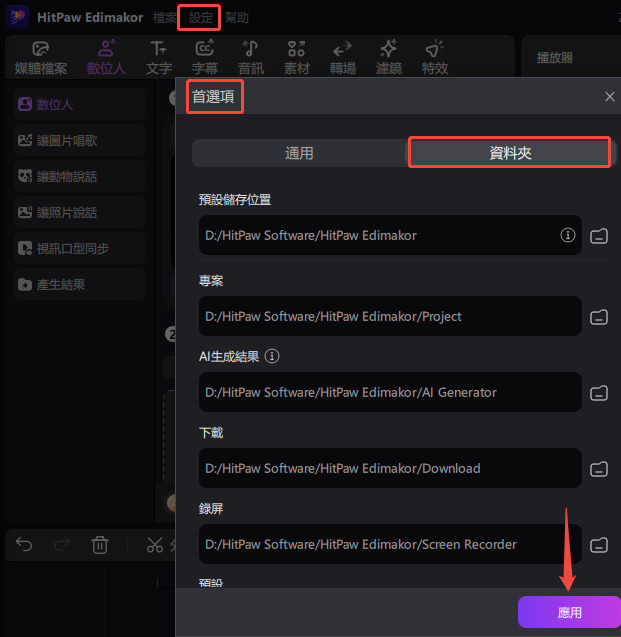The width and height of the screenshot is (621, 637).
Task: Open the 媒體檔案 media tab
Action: click(41, 58)
